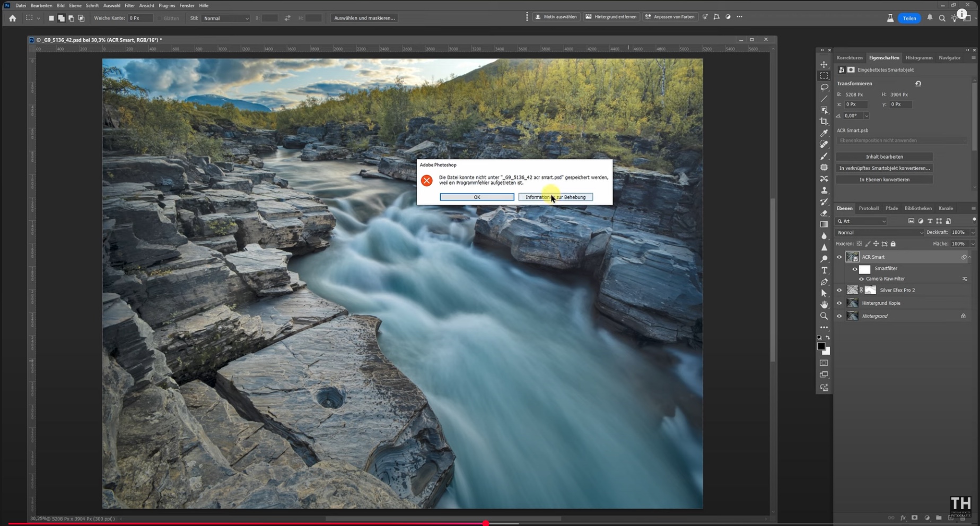Filter layers by text layer type
This screenshot has height=526, width=980.
click(930, 221)
